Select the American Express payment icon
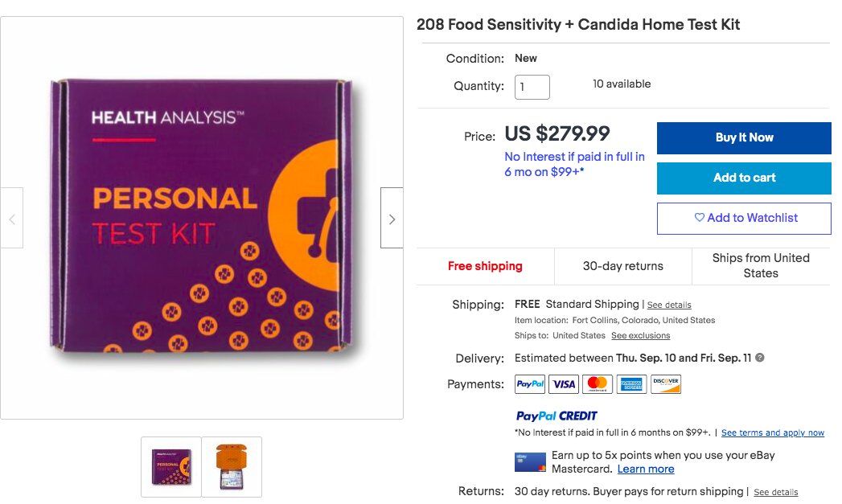Image resolution: width=842 pixels, height=504 pixels. pos(631,383)
